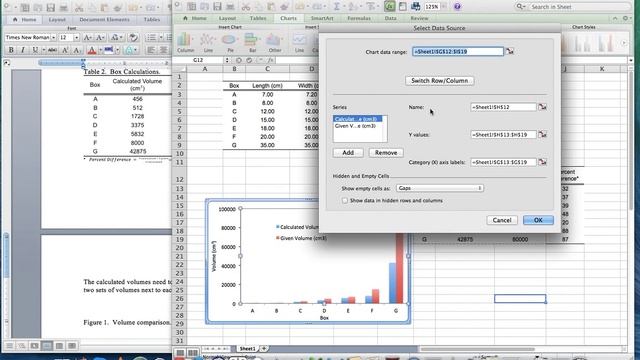Click clear formatting icon in Word ribbon
This screenshot has width=640, height=360.
tap(133, 38)
